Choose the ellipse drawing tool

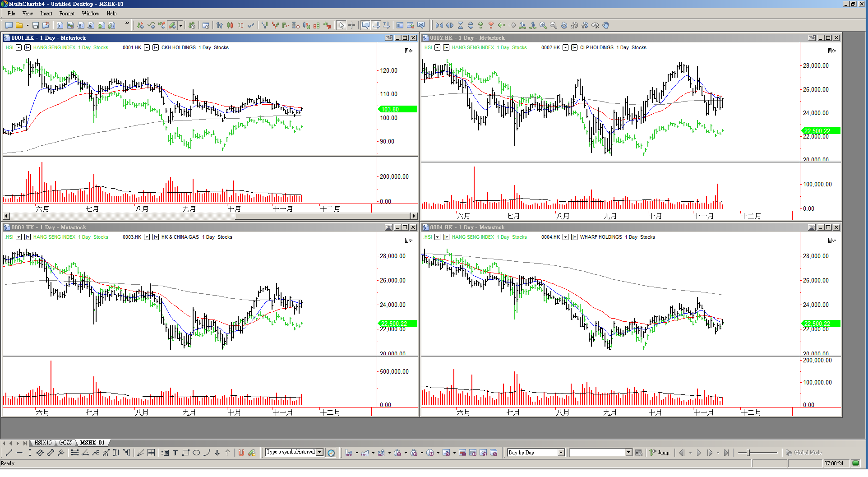coord(196,453)
